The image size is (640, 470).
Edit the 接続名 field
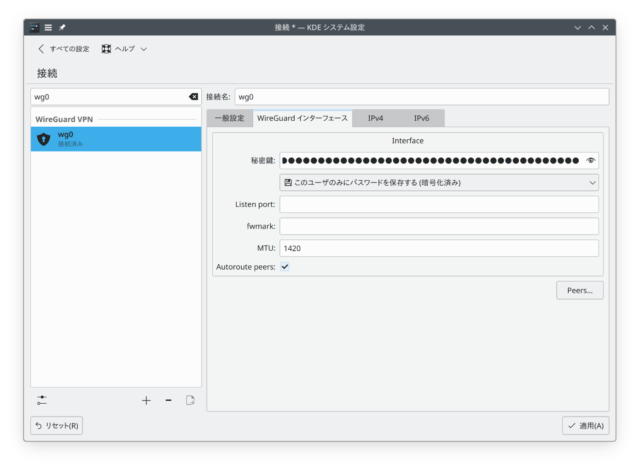[422, 97]
